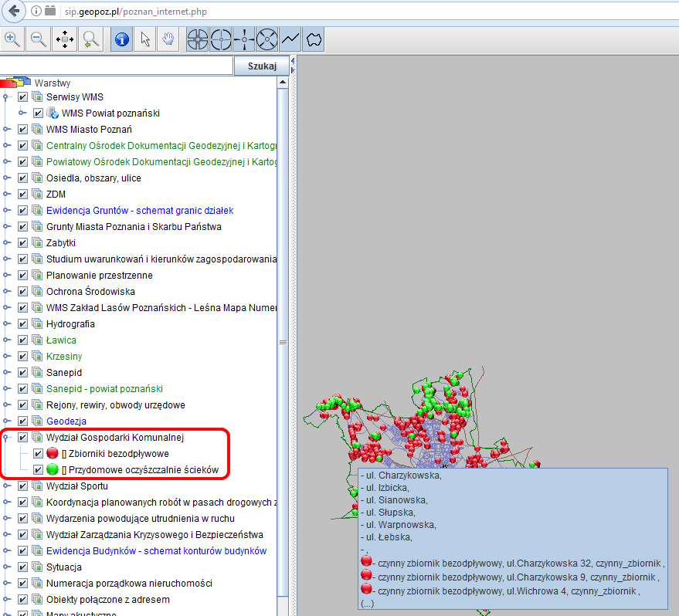Toggle the Hydrografia layer checkbox
Image resolution: width=679 pixels, height=616 pixels.
click(23, 324)
